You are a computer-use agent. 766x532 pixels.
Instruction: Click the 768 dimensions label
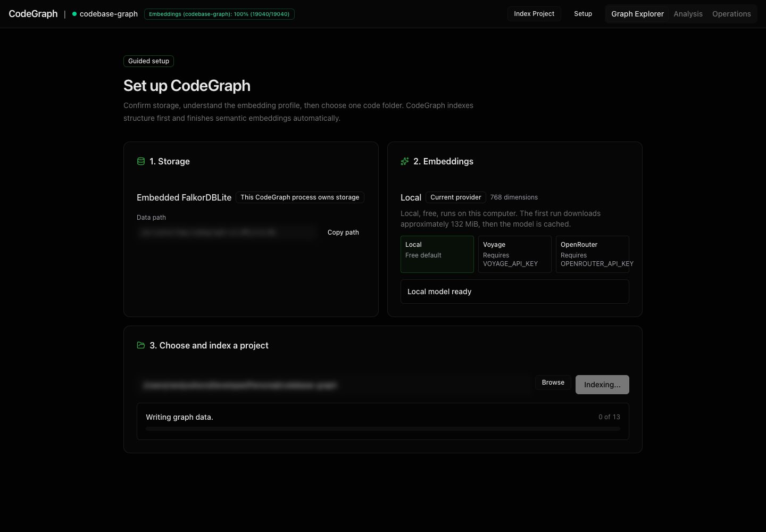(514, 197)
